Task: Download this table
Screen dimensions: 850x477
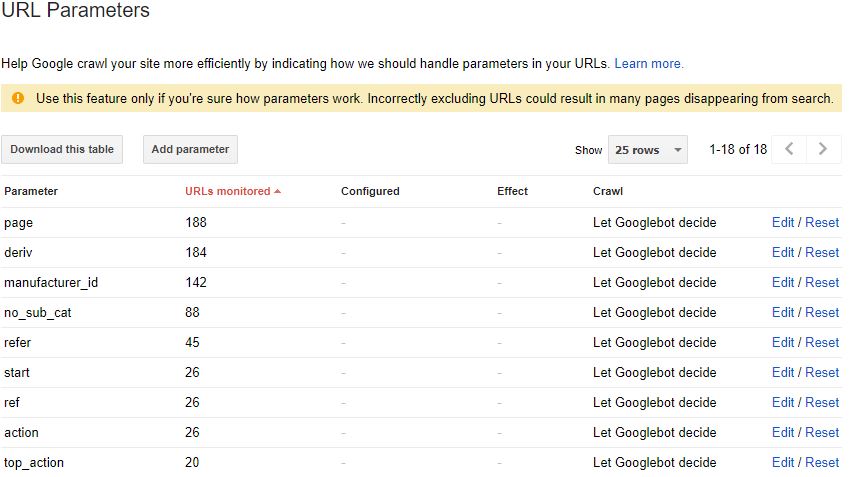Action: coord(62,150)
